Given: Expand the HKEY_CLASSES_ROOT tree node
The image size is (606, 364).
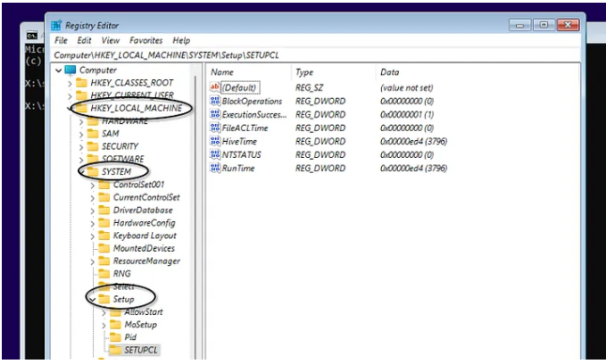Looking at the screenshot, I should (69, 83).
